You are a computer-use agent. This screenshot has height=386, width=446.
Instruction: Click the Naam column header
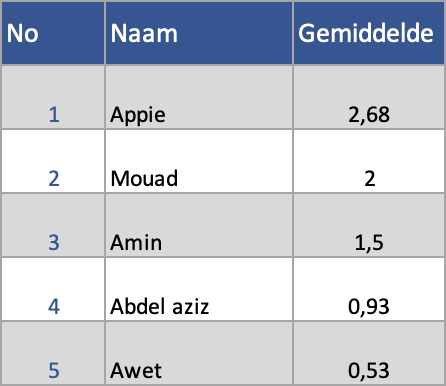click(199, 33)
